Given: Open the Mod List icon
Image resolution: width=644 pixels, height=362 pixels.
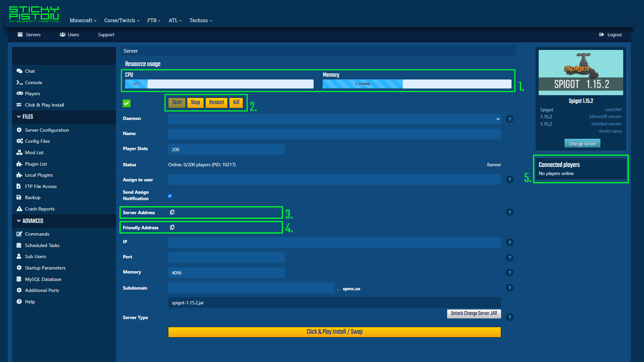Looking at the screenshot, I should [x=19, y=153].
